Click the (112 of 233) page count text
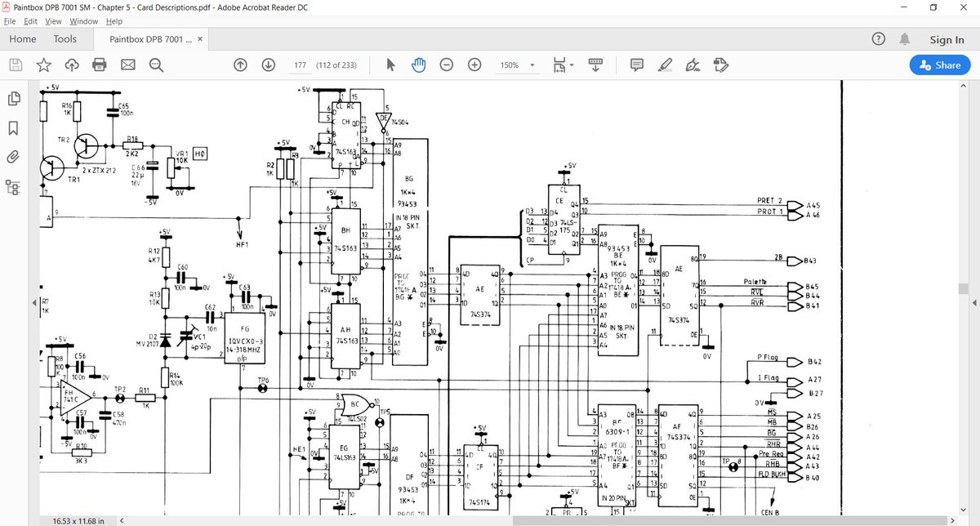 coord(336,65)
